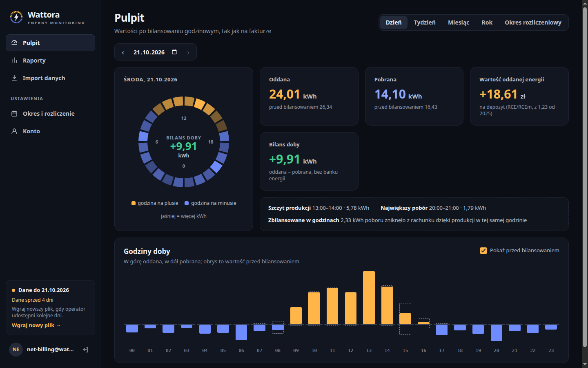The height and width of the screenshot is (368, 588).
Task: Go to next day with right chevron
Action: click(188, 52)
